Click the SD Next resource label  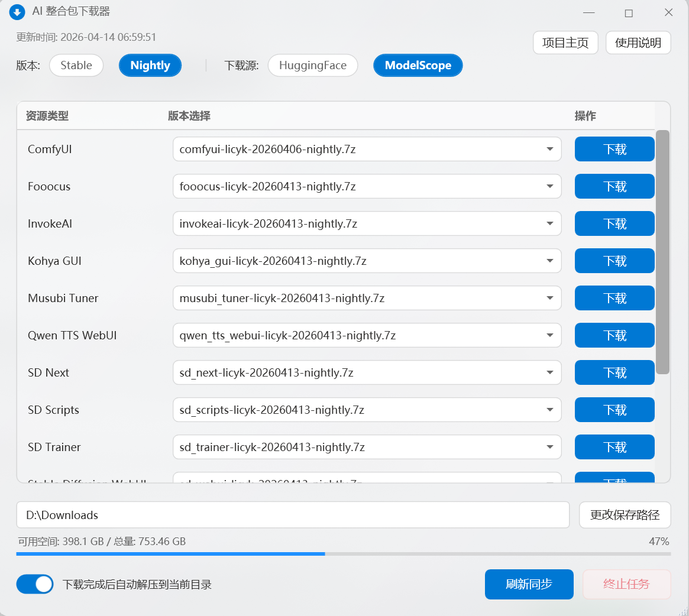(48, 372)
